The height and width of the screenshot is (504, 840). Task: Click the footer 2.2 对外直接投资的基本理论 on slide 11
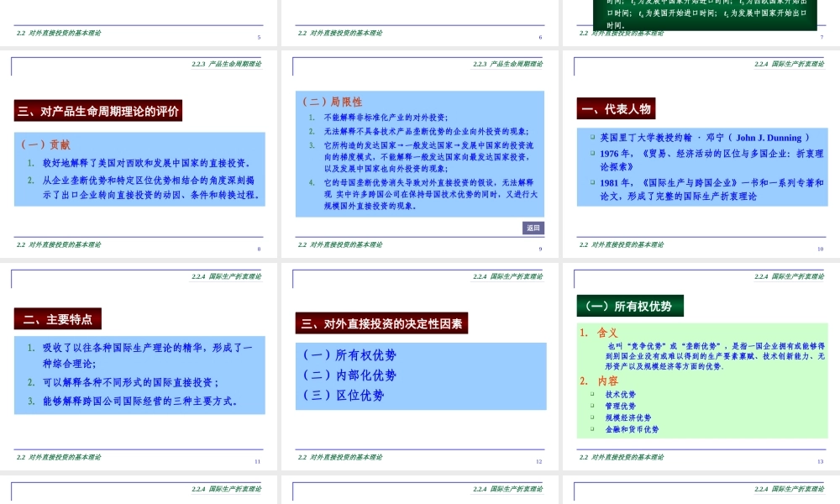59,457
